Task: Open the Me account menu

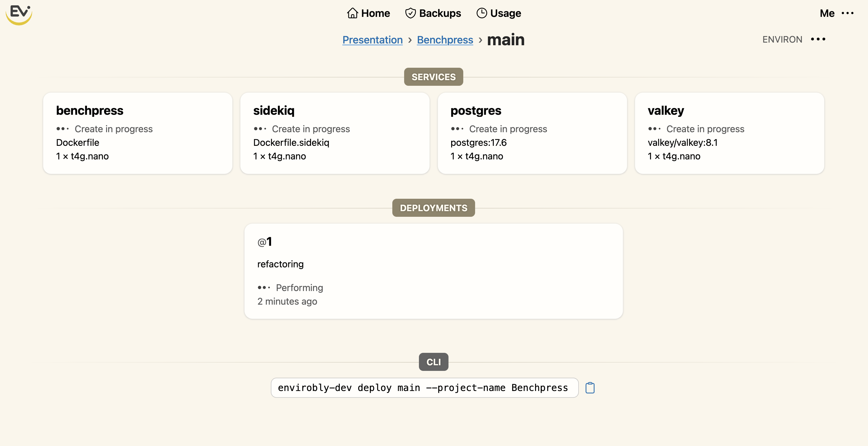Action: point(827,13)
